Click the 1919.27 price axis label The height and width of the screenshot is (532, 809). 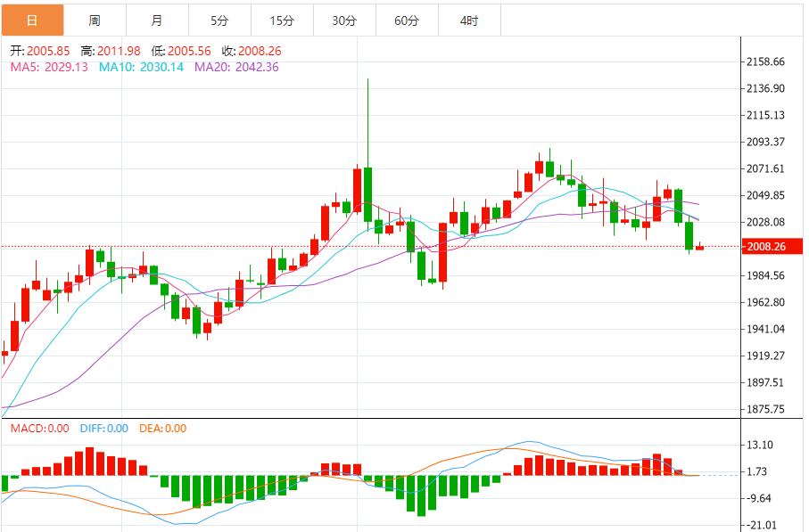tap(765, 356)
